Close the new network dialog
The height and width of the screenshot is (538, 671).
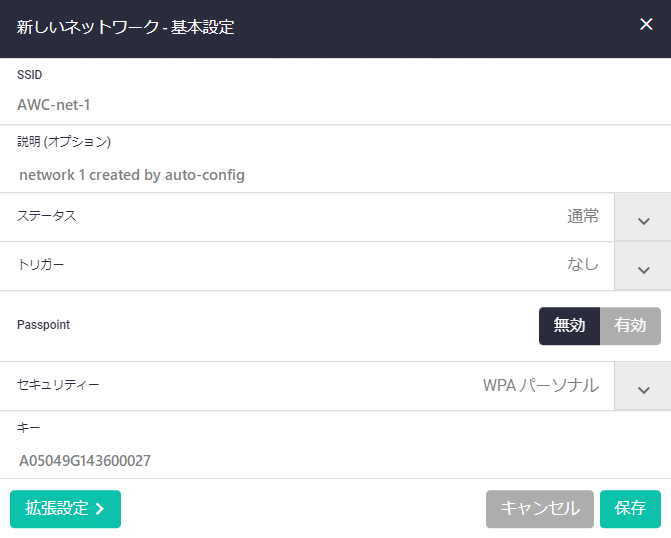click(646, 25)
